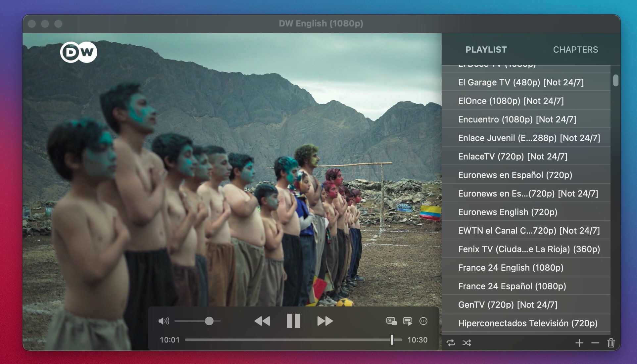Viewport: 637px width, 364px height.
Task: Toggle the playlist sidebar icon
Action: pyautogui.click(x=407, y=321)
